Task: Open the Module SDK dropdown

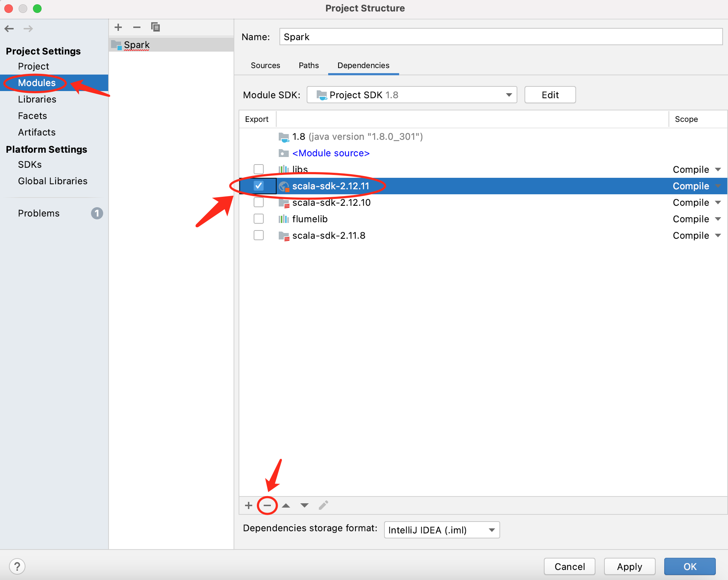Action: point(412,95)
